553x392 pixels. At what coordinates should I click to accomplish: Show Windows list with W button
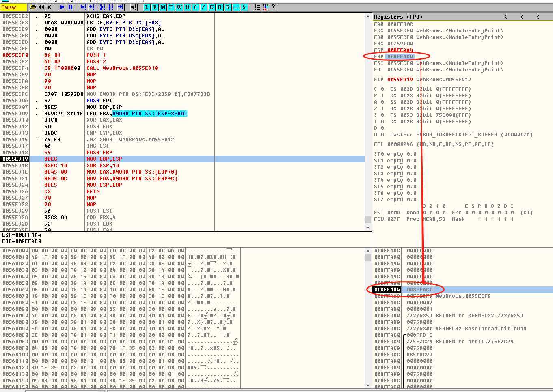coord(179,7)
